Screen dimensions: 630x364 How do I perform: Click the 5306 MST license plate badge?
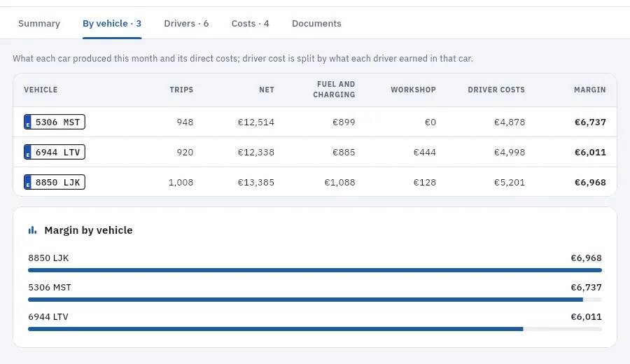(x=54, y=122)
